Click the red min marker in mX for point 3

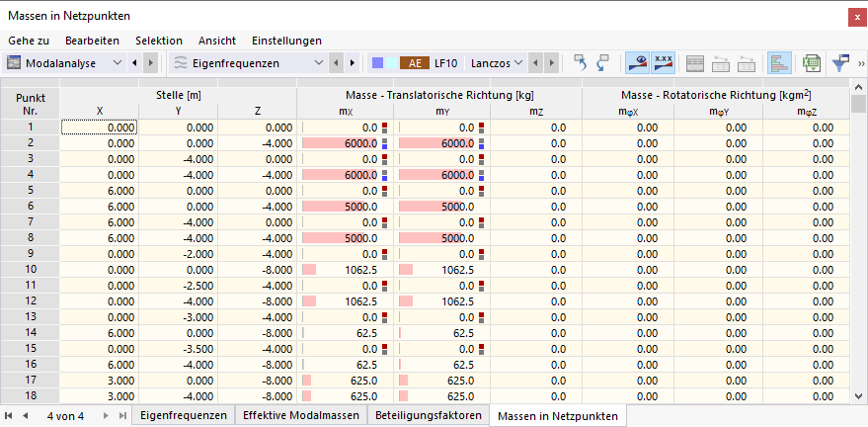pos(385,156)
